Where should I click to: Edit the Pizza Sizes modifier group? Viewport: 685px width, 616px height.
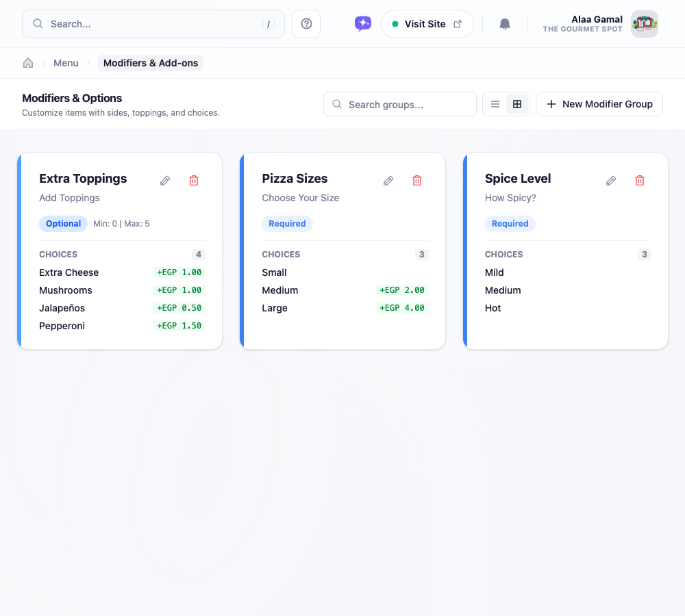pyautogui.click(x=388, y=180)
